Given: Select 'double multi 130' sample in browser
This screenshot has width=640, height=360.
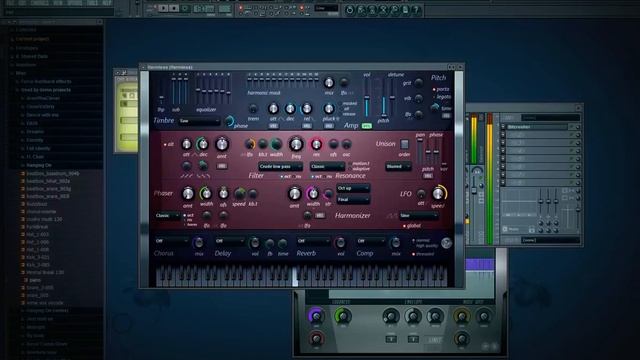Looking at the screenshot, I should click(x=44, y=219).
